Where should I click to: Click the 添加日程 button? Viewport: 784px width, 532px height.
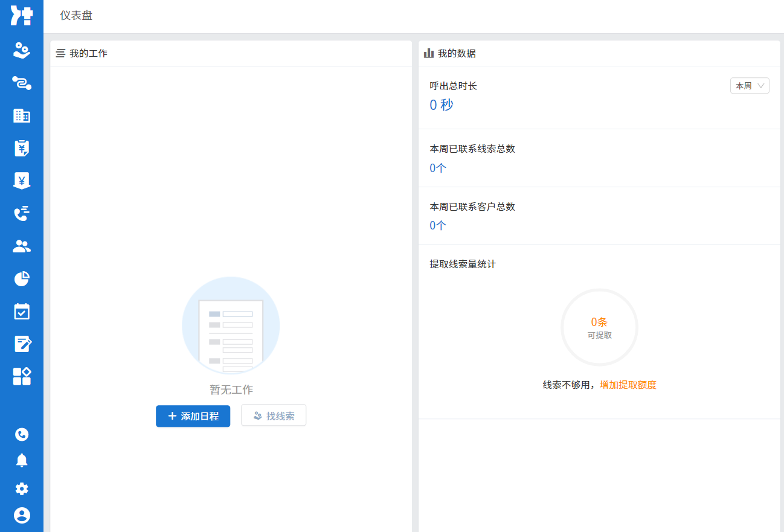pyautogui.click(x=193, y=416)
